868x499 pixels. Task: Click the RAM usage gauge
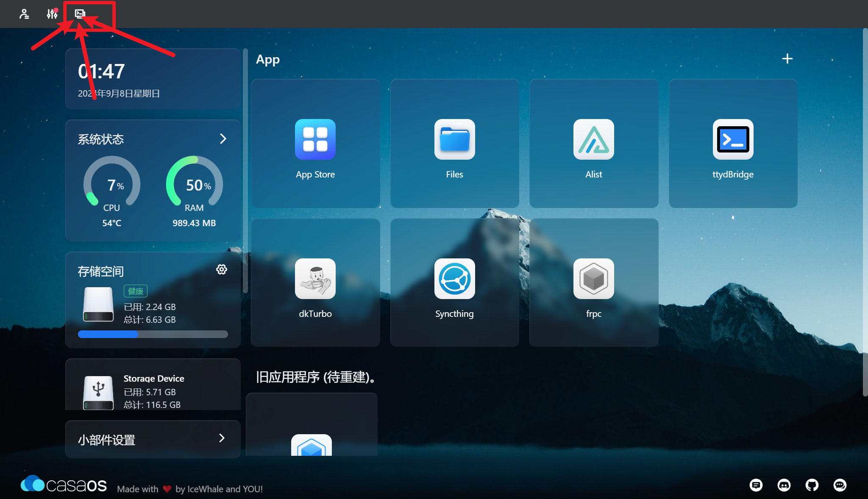point(194,181)
